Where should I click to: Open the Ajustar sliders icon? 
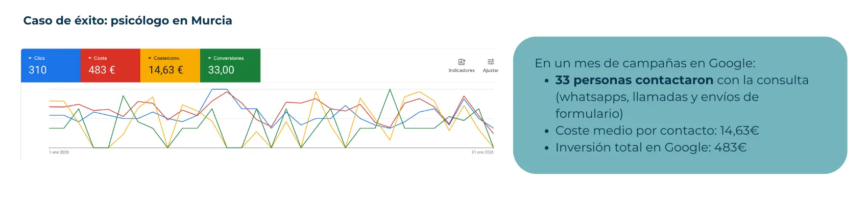tap(491, 62)
